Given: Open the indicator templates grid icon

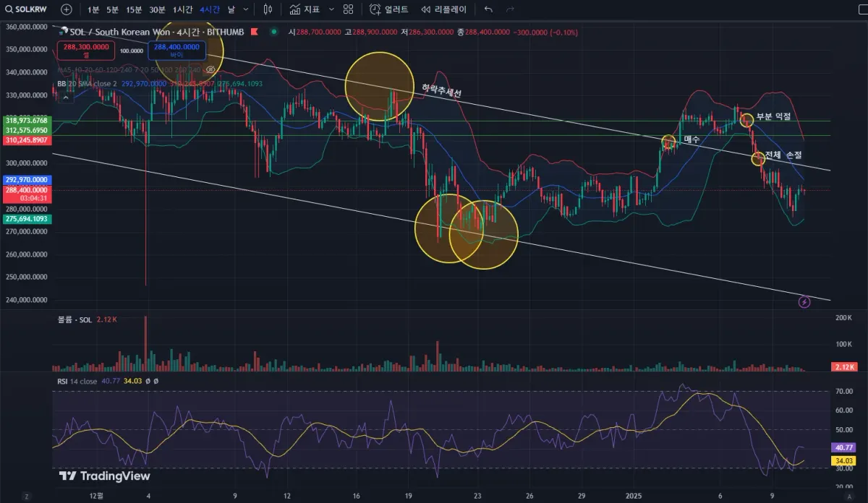Looking at the screenshot, I should [x=349, y=9].
